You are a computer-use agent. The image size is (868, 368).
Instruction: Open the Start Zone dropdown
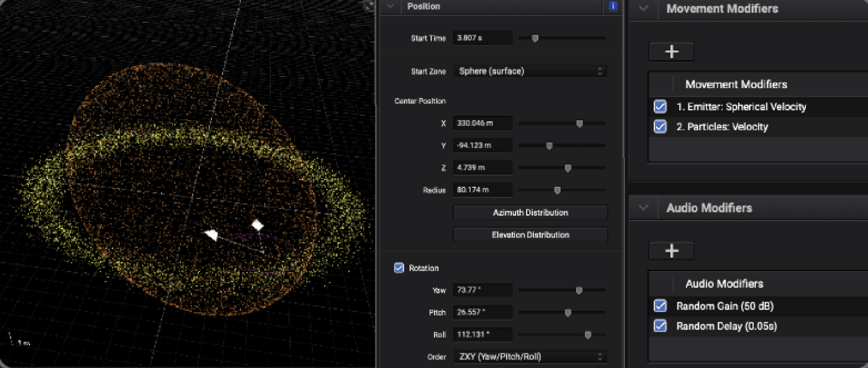pos(530,71)
